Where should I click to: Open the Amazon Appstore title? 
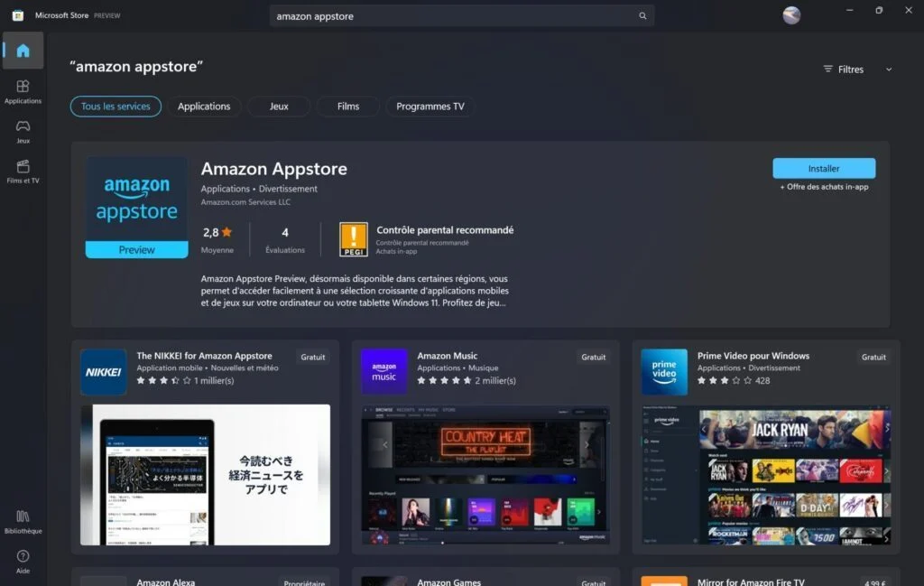click(x=274, y=169)
